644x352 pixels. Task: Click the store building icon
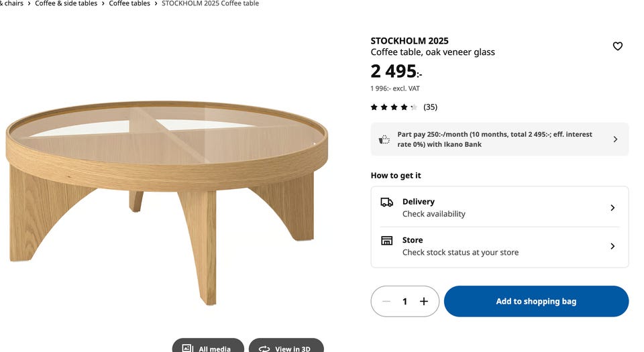coord(386,240)
